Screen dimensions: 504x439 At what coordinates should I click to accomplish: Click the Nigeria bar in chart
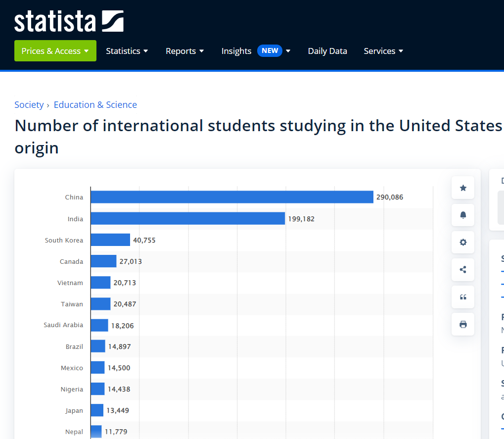(98, 389)
